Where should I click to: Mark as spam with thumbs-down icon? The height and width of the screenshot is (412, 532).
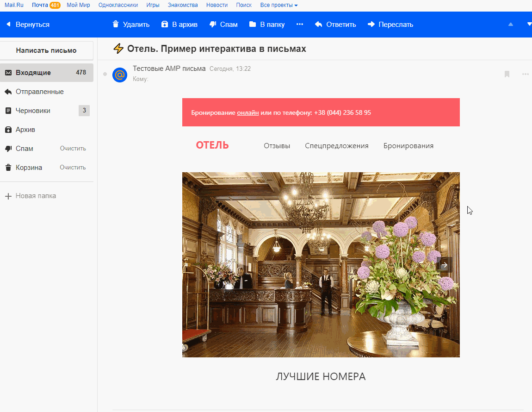(x=213, y=25)
